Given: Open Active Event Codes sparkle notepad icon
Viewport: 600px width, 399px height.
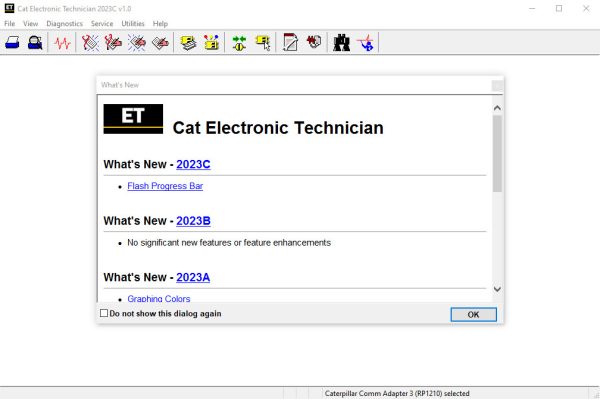Looking at the screenshot, I should pos(137,42).
